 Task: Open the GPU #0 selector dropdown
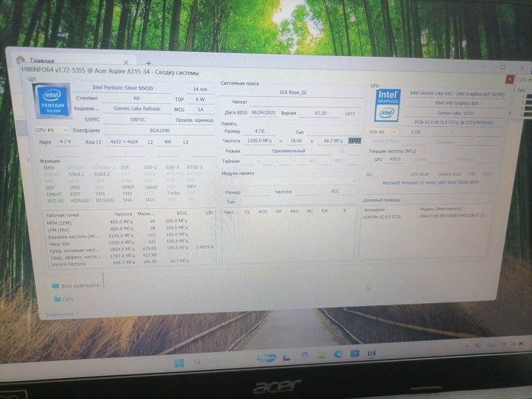(383, 132)
